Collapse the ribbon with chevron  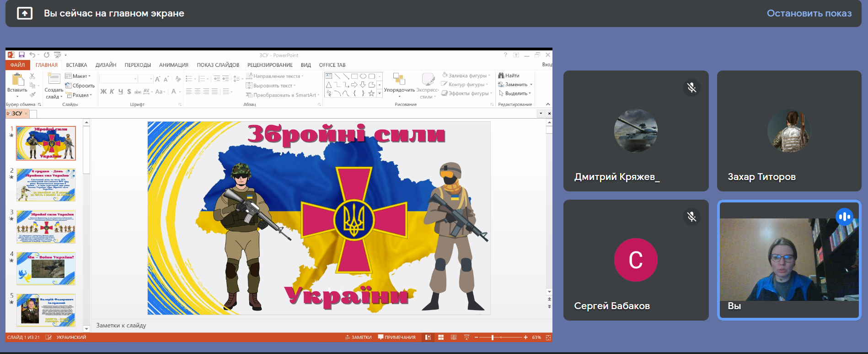point(548,104)
